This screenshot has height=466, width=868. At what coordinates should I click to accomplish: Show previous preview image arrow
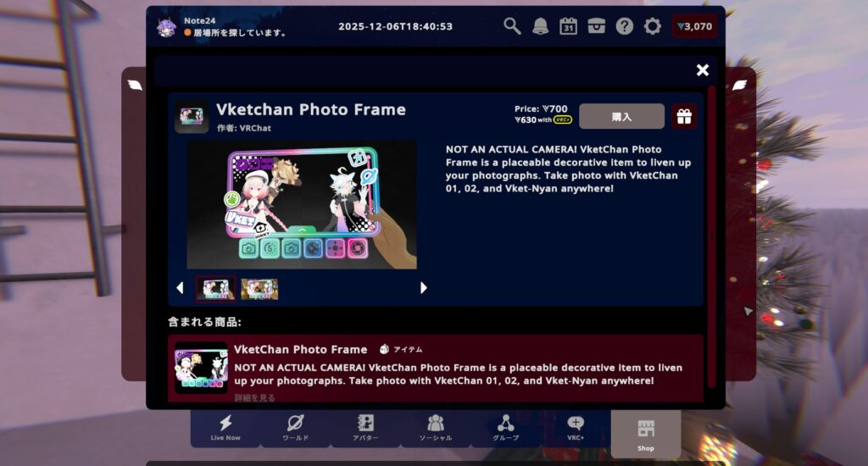(x=180, y=288)
